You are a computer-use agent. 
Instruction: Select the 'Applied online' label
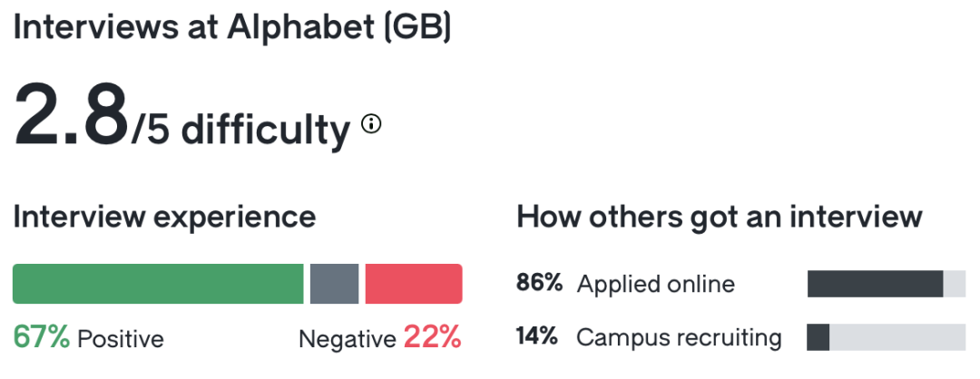(x=656, y=284)
